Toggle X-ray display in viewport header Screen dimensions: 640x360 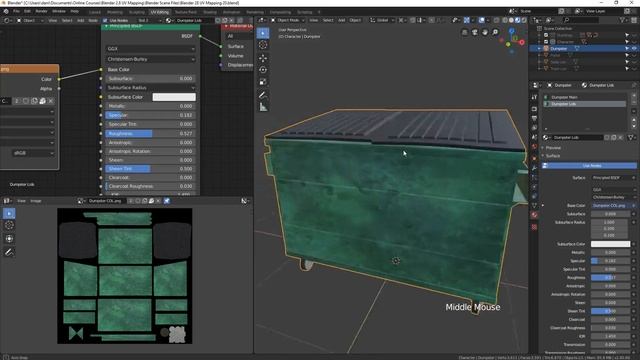coord(496,20)
